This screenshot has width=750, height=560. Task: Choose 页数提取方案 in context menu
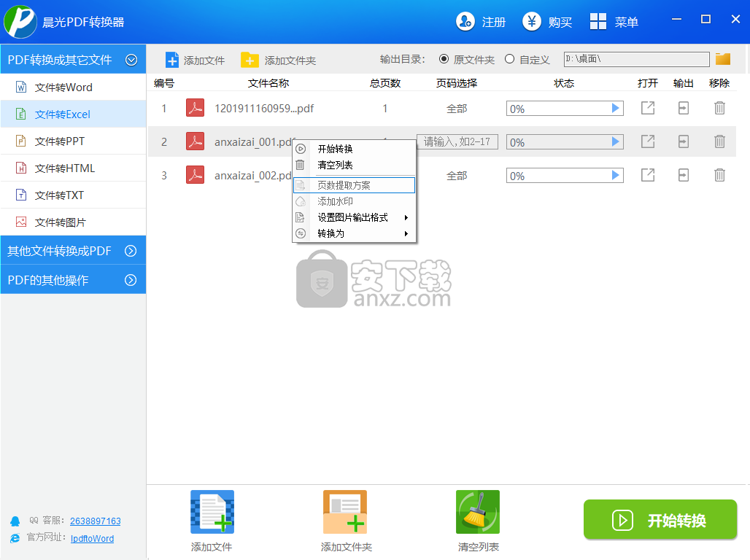(354, 185)
